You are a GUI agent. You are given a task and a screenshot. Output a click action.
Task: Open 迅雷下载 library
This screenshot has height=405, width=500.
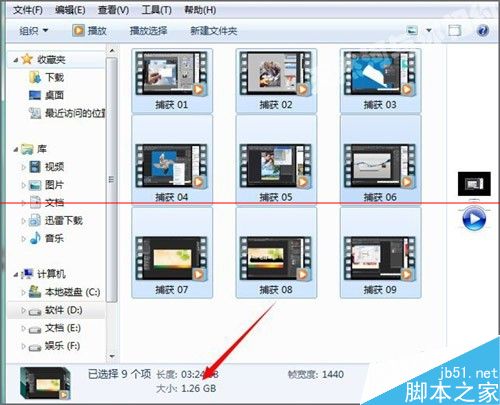[56, 220]
